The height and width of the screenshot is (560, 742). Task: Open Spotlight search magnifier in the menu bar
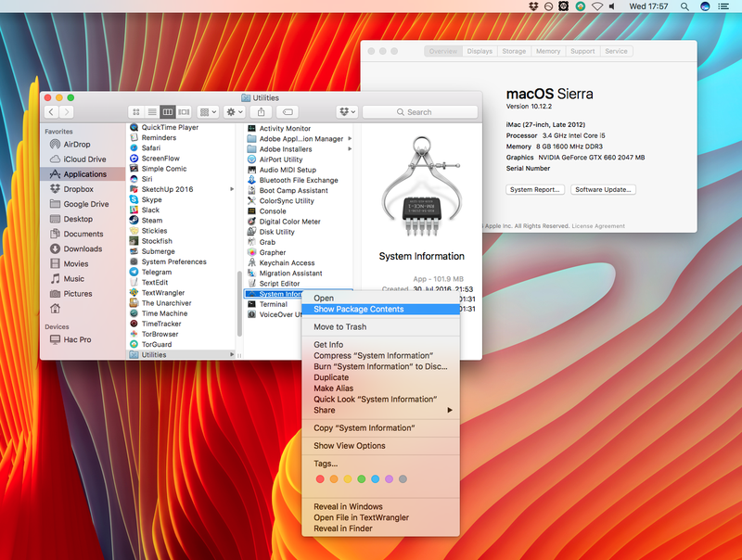click(x=684, y=6)
